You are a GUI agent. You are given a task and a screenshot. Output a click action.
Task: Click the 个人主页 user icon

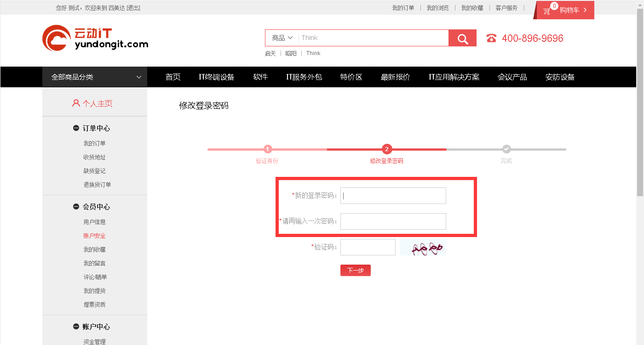(x=76, y=103)
